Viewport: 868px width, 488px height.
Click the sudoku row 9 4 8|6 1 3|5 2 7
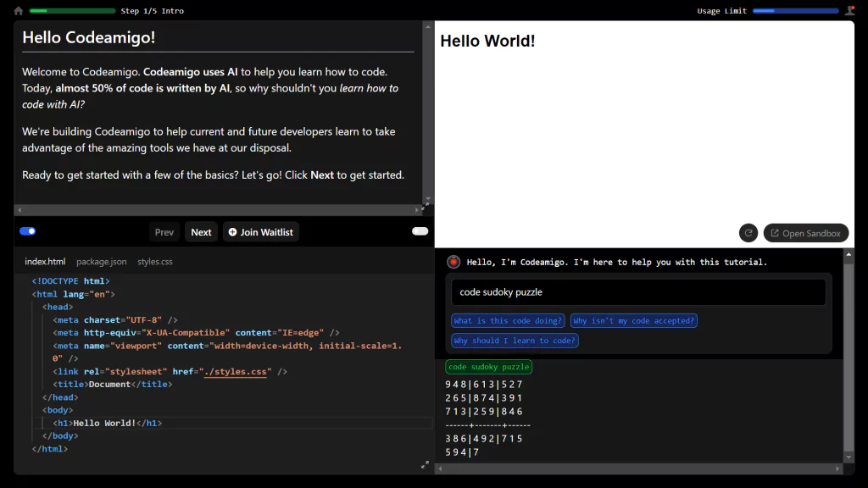click(x=484, y=385)
